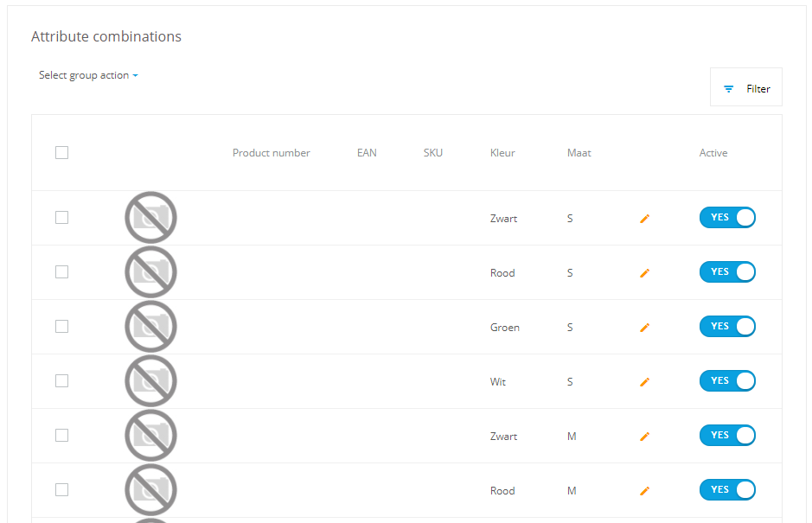Tick the select-all checkbox in header
Image resolution: width=812 pixels, height=523 pixels.
click(x=61, y=153)
